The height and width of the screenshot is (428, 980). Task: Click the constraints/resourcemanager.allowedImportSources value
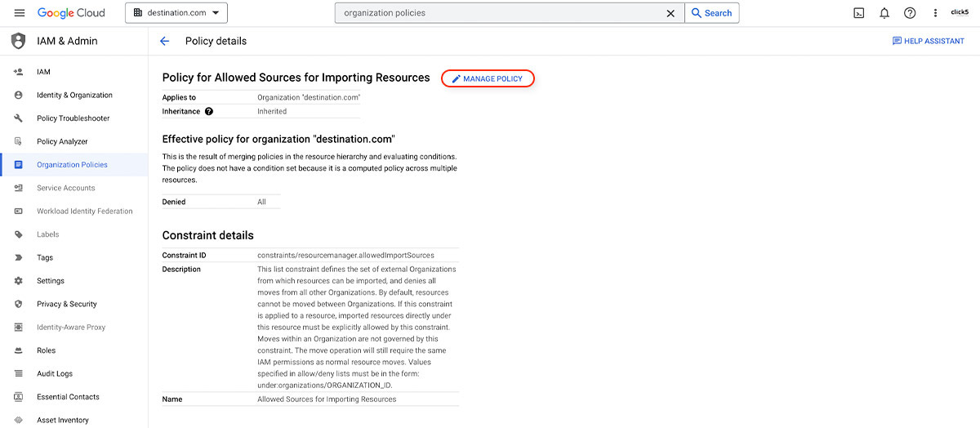(x=345, y=255)
